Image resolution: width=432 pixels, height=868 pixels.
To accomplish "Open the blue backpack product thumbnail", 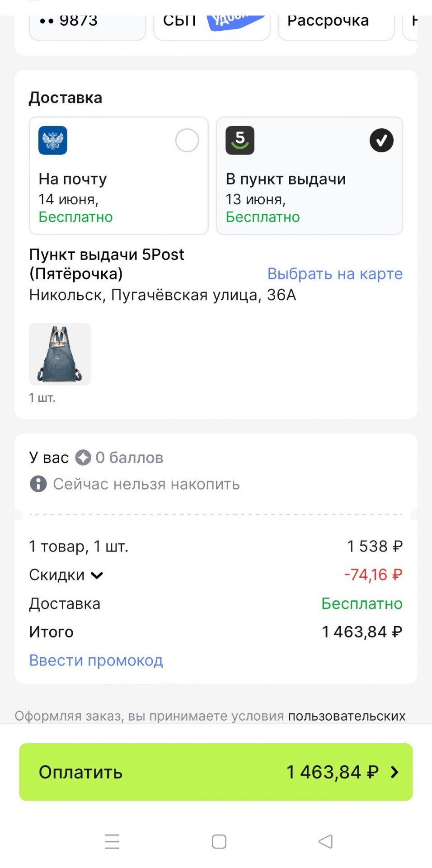I will (x=60, y=354).
